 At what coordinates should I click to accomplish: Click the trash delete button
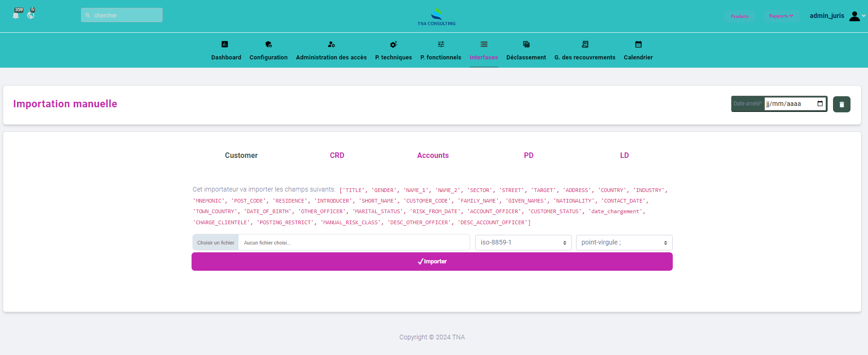pyautogui.click(x=841, y=105)
